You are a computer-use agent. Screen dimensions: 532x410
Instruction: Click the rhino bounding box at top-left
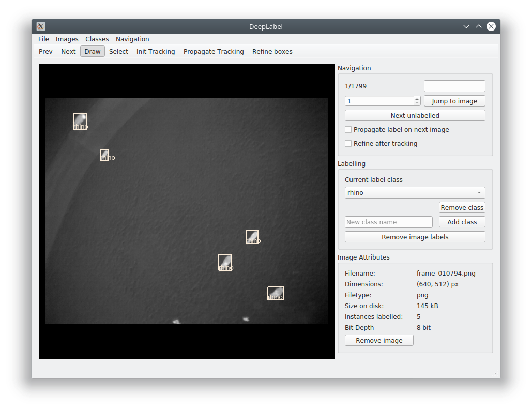click(80, 121)
